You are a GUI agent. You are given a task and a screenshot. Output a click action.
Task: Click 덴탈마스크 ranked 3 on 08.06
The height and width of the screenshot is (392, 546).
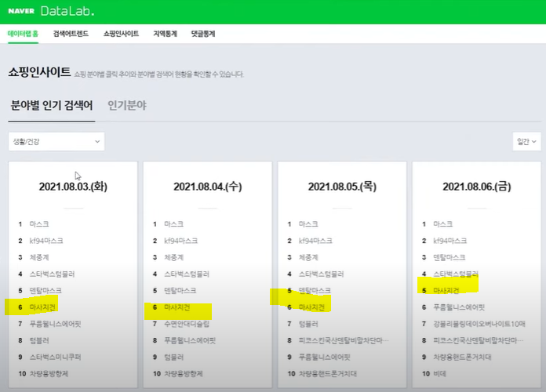pyautogui.click(x=450, y=258)
